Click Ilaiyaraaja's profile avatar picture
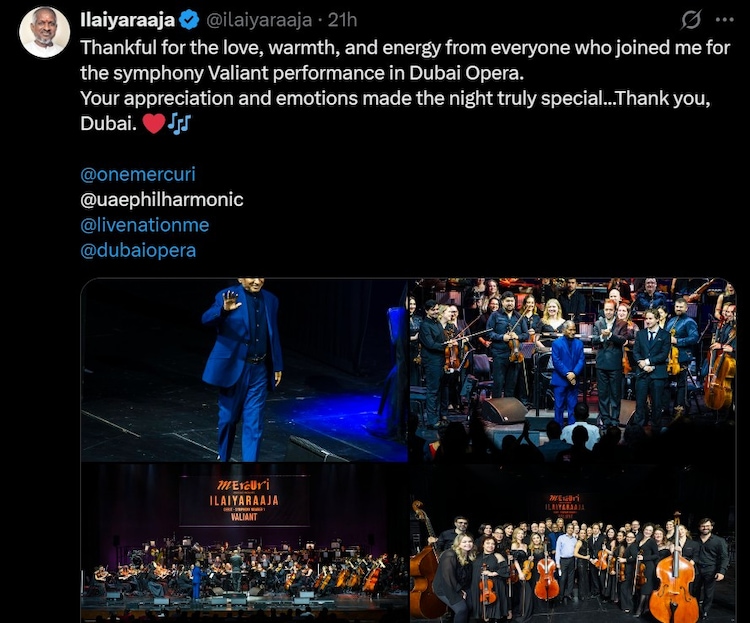Image resolution: width=750 pixels, height=623 pixels. pyautogui.click(x=44, y=33)
